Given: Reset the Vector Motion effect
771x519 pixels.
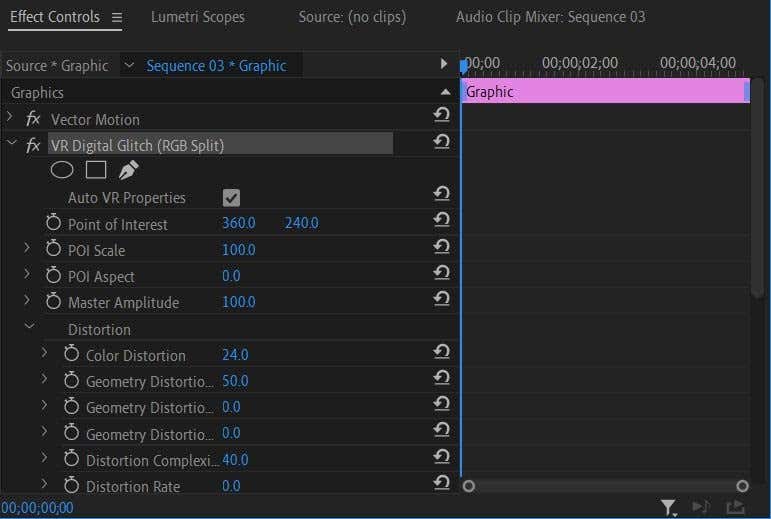Looking at the screenshot, I should click(x=441, y=116).
